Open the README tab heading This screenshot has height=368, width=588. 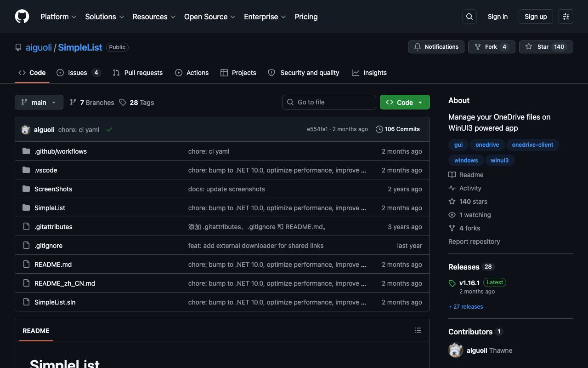[x=36, y=331]
